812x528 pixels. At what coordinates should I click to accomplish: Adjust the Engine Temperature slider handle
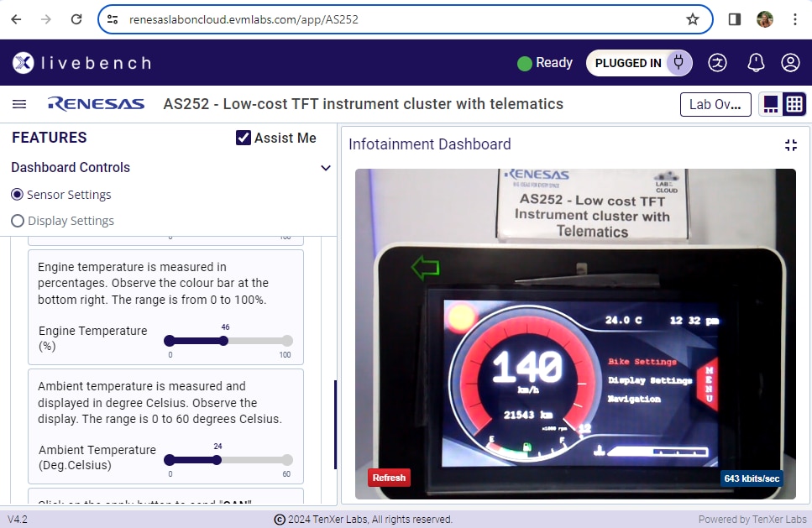pyautogui.click(x=223, y=341)
